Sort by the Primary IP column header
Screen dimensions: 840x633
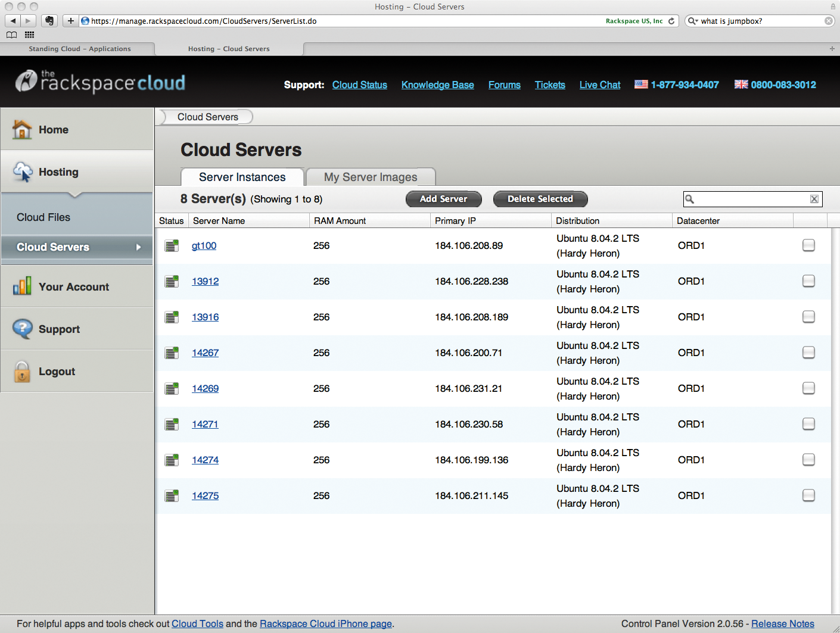490,220
